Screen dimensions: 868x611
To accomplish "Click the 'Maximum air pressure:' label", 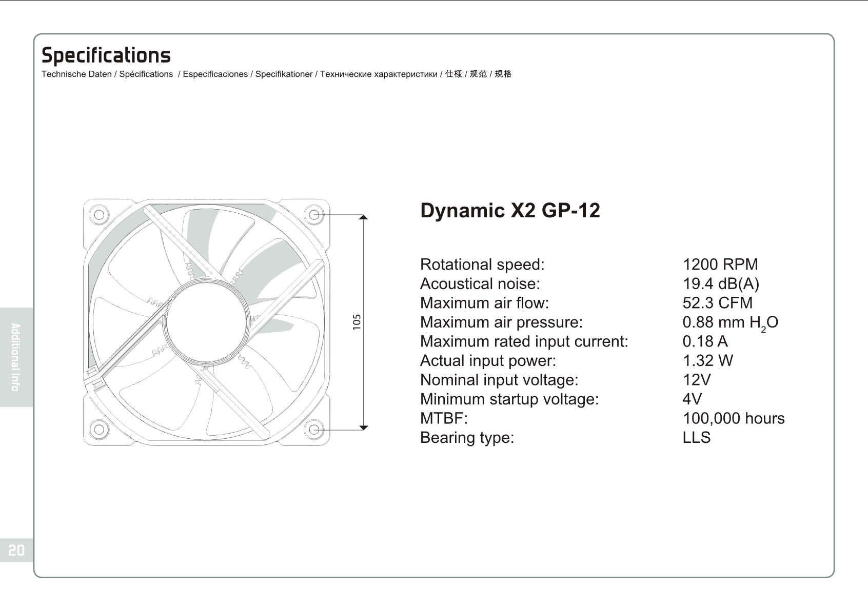I will [501, 322].
